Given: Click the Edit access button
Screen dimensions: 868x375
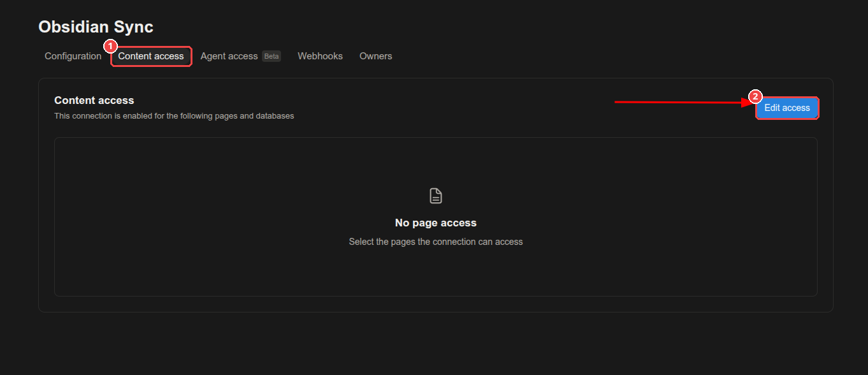Looking at the screenshot, I should coord(787,108).
